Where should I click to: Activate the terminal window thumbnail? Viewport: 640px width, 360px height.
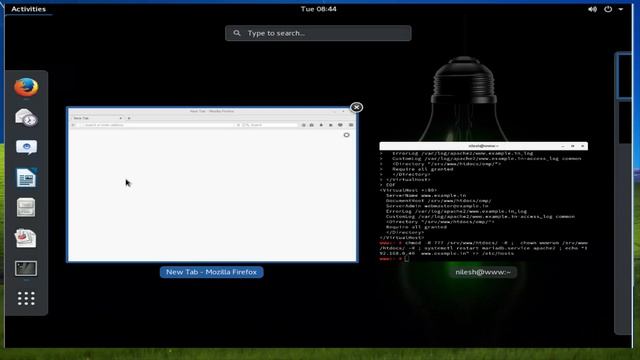(483, 202)
